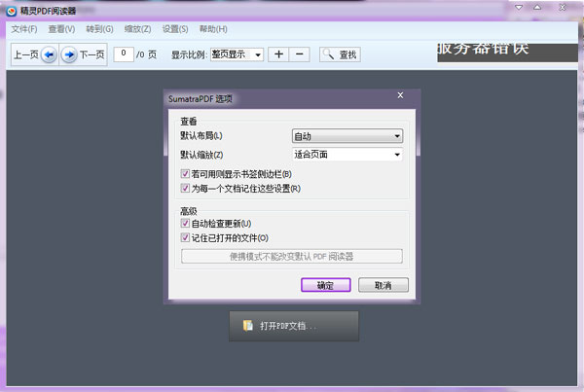Viewport: 584px width, 392px height.
Task: Go to next page with blue right arrow
Action: click(x=68, y=55)
